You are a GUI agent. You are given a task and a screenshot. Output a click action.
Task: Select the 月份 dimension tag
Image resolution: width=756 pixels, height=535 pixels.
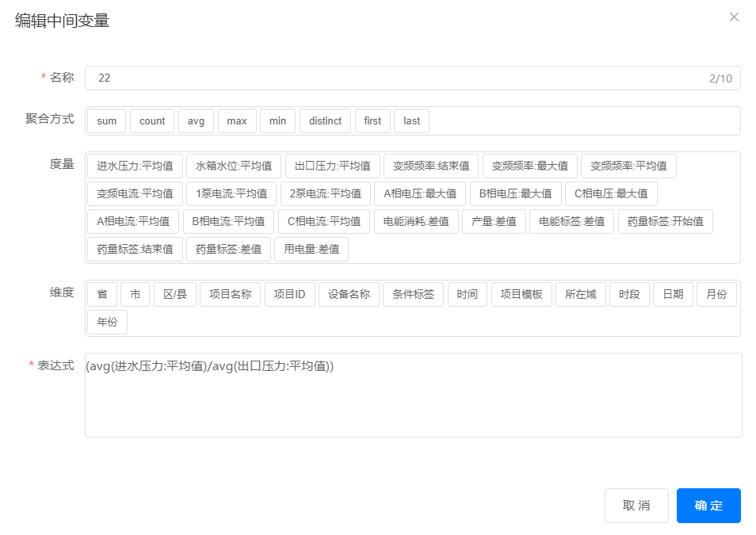(717, 294)
